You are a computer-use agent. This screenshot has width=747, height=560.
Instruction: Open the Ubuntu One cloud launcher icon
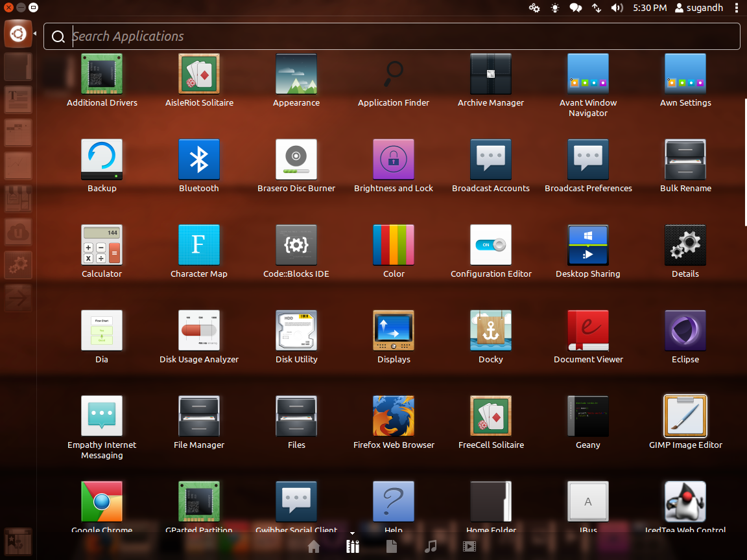tap(18, 233)
